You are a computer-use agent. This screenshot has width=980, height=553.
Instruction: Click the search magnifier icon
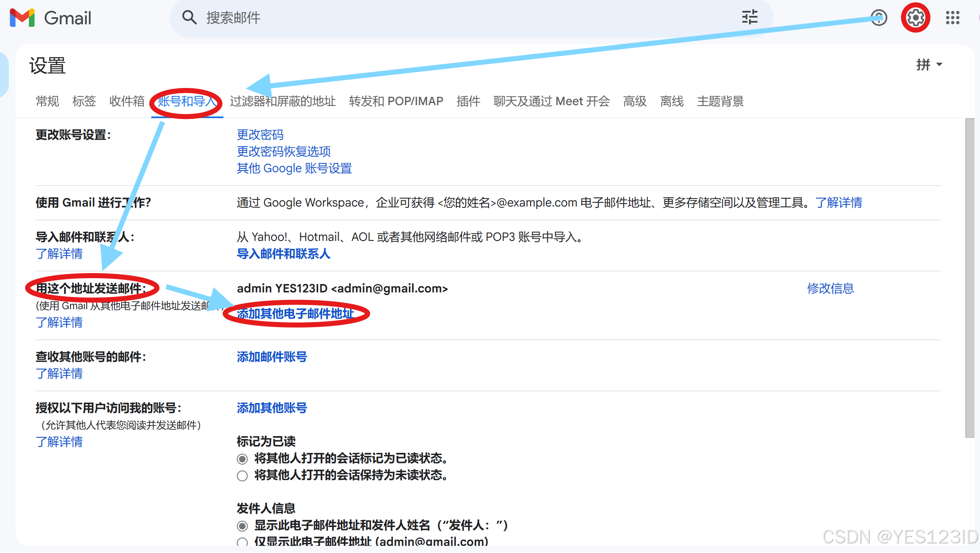point(189,18)
